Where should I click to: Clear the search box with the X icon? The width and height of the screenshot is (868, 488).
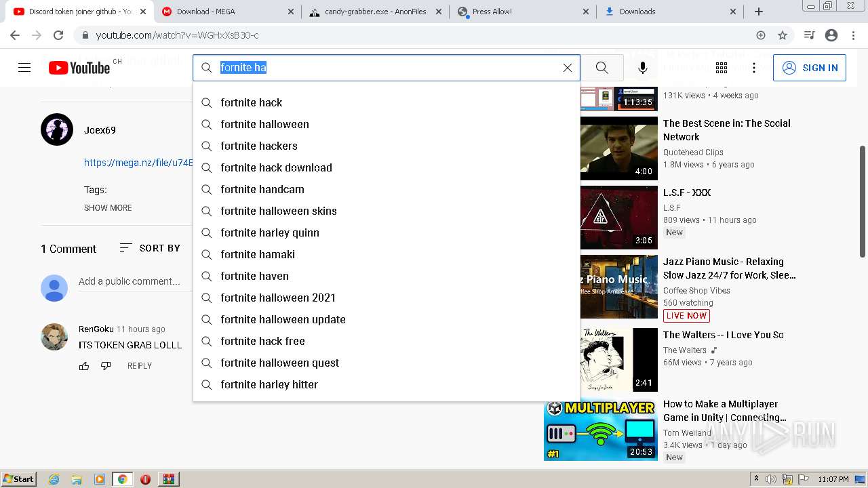(568, 68)
